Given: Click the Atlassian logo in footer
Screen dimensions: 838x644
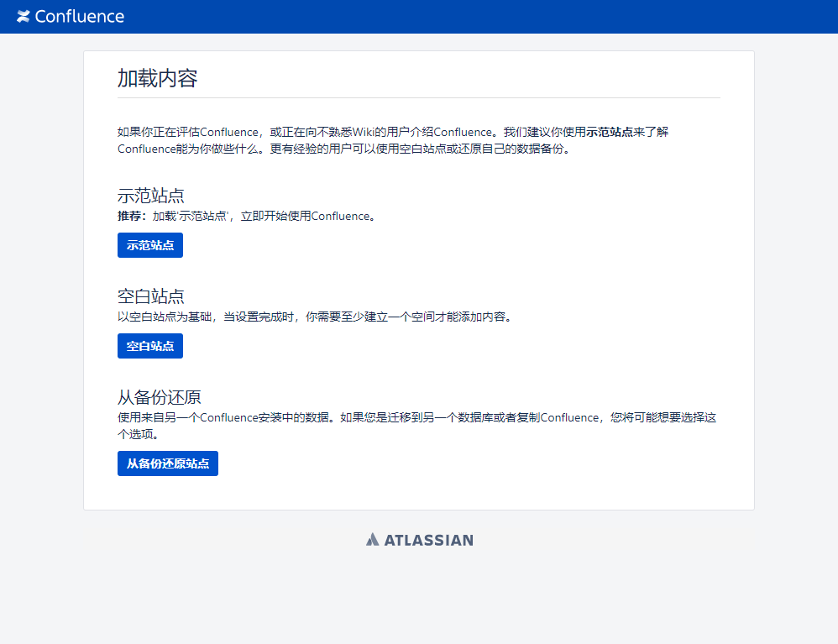Looking at the screenshot, I should pos(420,540).
